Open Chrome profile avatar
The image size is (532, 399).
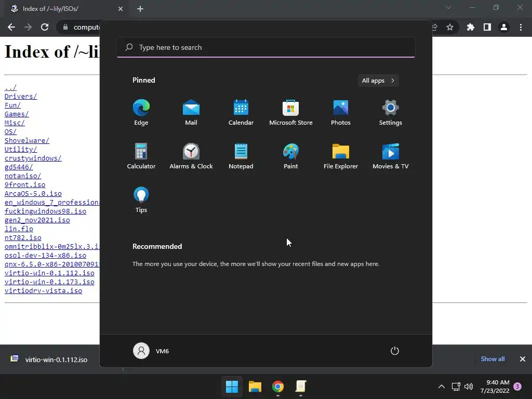click(x=504, y=27)
